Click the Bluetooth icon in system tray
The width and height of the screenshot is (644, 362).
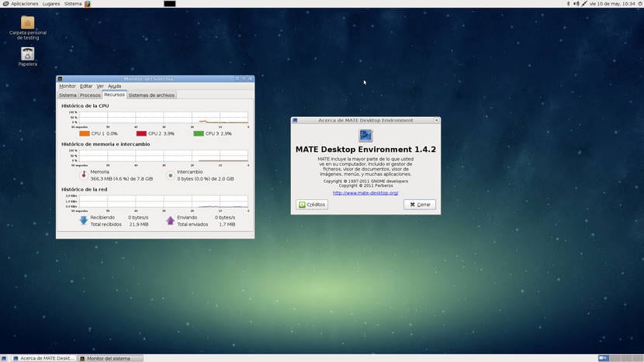tap(567, 4)
